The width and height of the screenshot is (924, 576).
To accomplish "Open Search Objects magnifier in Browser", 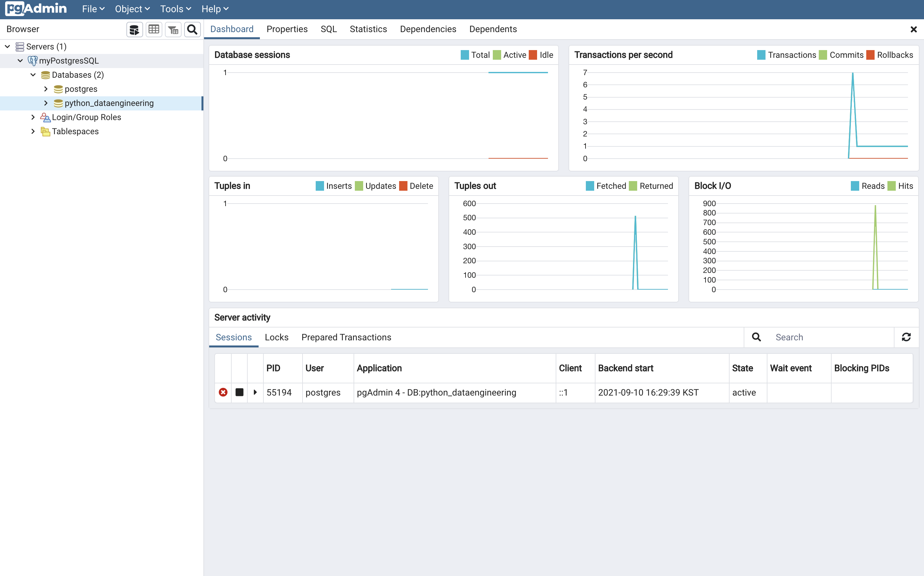I will (x=193, y=29).
